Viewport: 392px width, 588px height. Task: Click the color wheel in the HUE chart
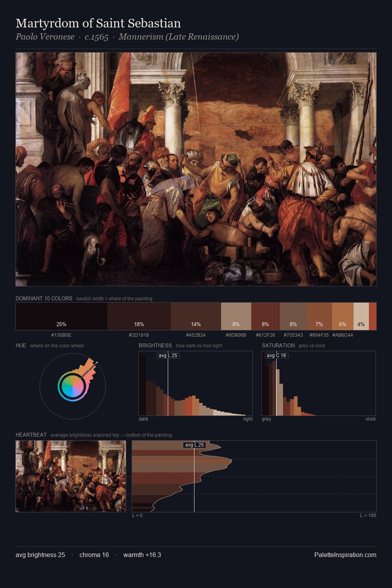point(73,387)
